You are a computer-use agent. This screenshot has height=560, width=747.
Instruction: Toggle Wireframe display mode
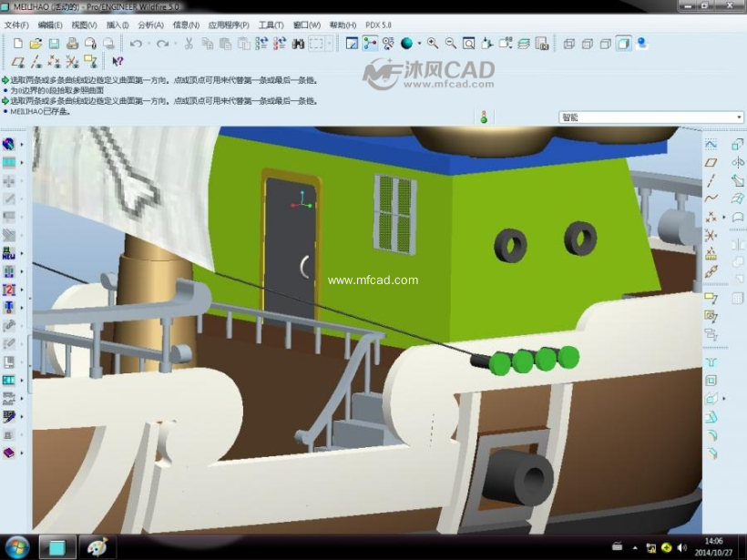point(568,43)
